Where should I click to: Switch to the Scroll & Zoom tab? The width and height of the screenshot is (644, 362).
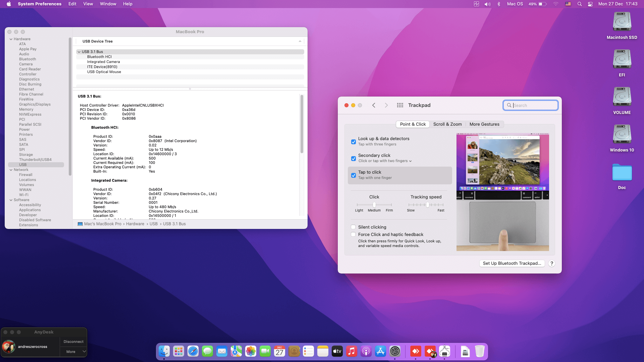(447, 124)
